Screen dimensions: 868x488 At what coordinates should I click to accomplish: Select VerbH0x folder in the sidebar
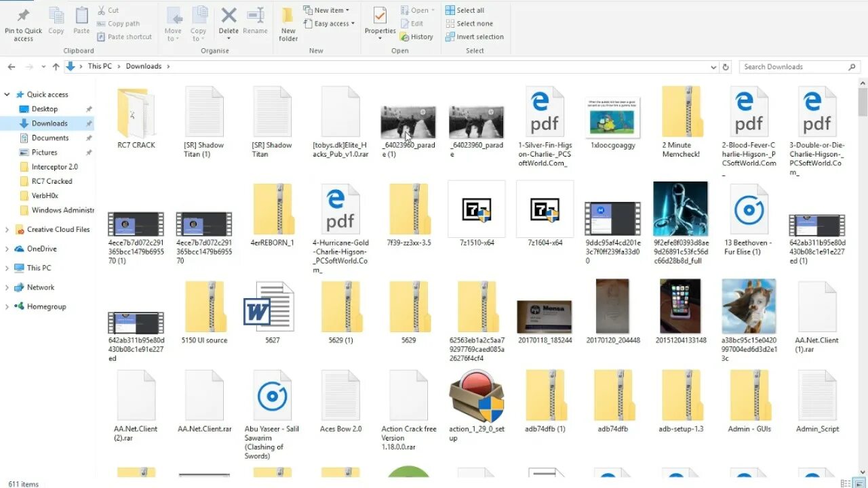point(45,196)
